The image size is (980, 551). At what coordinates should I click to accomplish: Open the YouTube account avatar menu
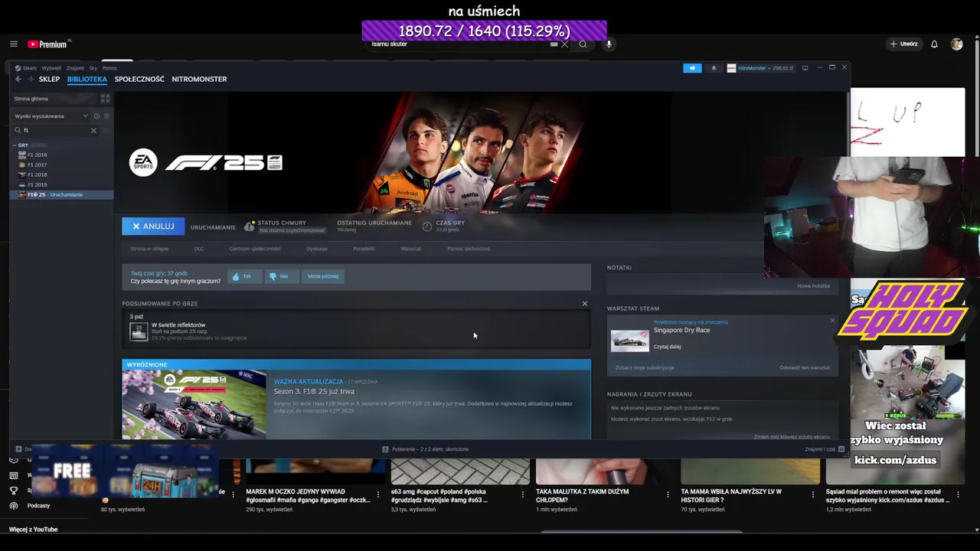point(956,44)
